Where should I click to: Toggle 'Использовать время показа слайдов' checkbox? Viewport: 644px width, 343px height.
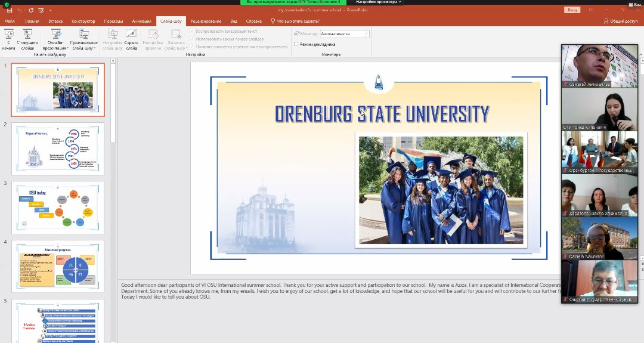click(x=192, y=39)
